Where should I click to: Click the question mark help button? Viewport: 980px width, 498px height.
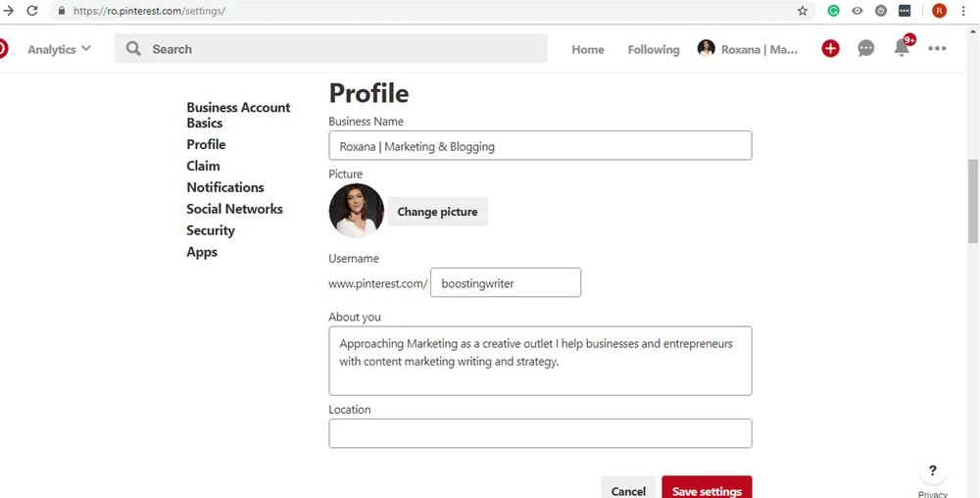click(933, 472)
